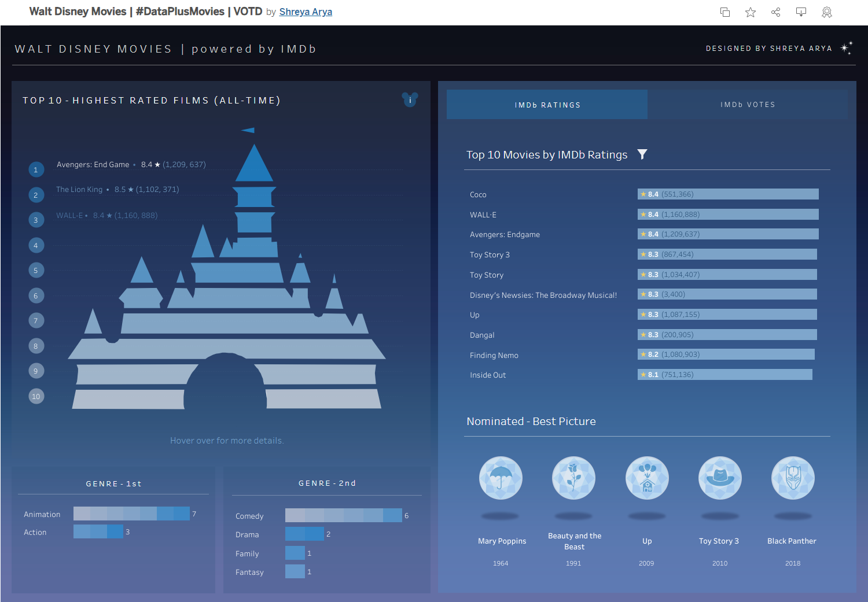This screenshot has width=868, height=602.
Task: Click the make-a-copy icon in the header
Action: tap(724, 12)
